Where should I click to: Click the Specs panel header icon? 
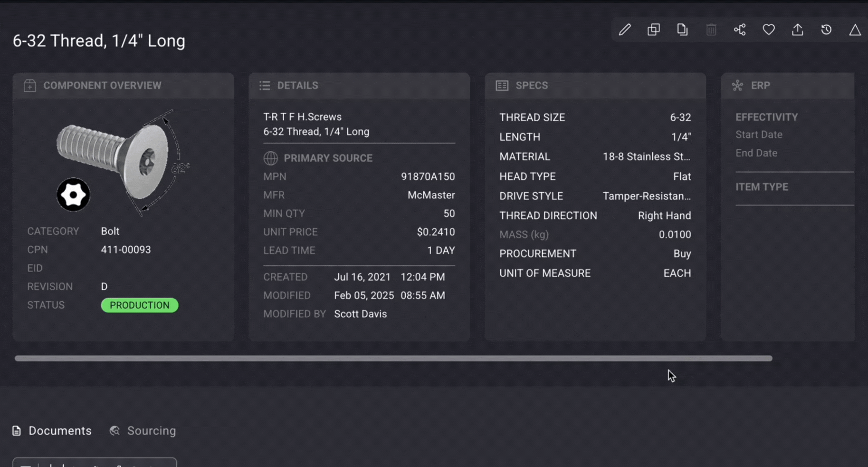502,86
